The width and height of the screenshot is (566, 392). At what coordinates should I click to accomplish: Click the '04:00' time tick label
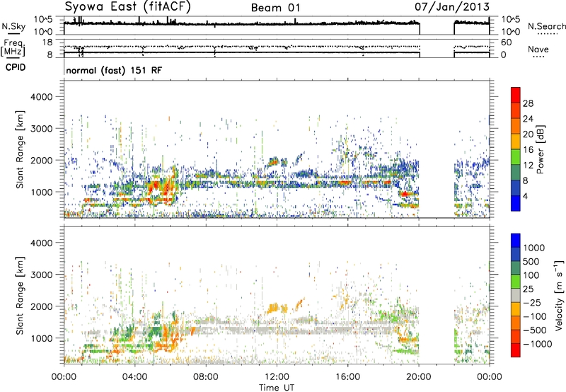pyautogui.click(x=134, y=377)
